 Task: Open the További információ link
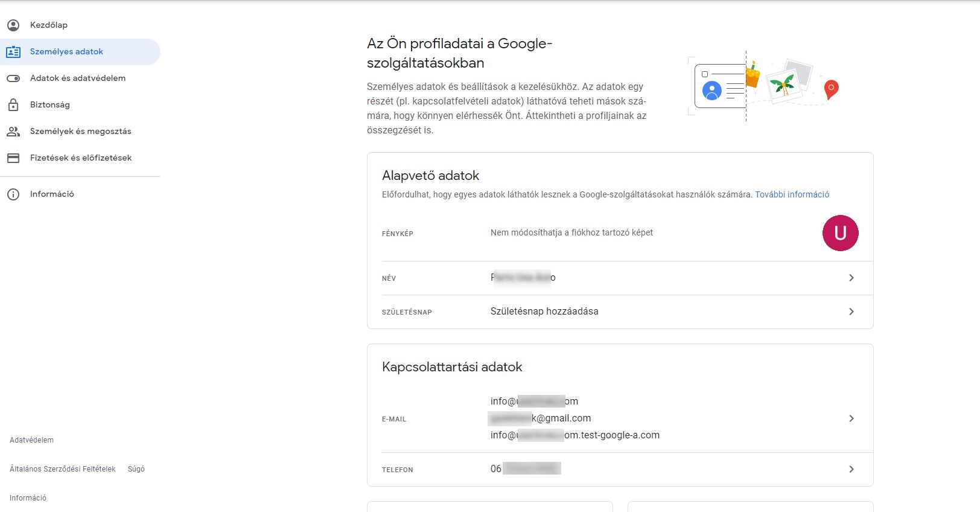pyautogui.click(x=792, y=194)
